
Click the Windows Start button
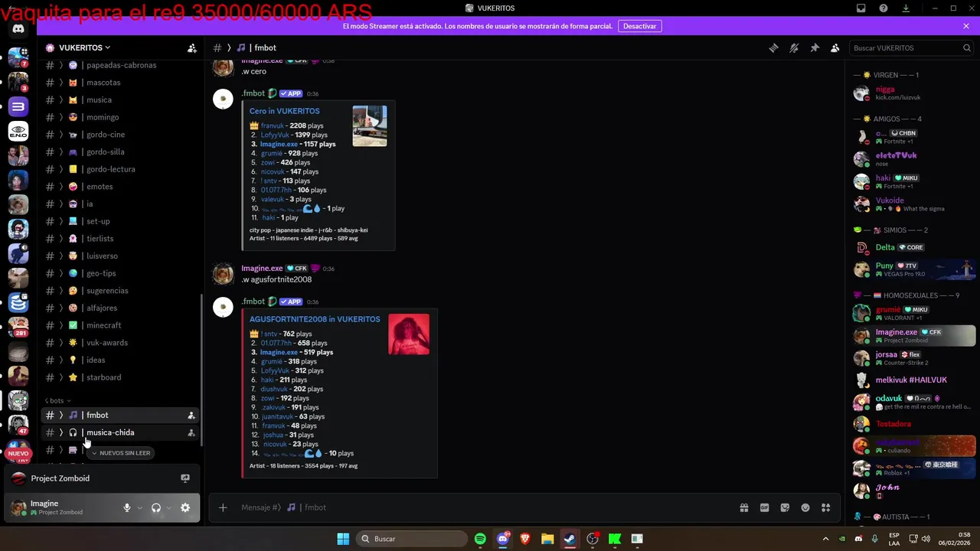[343, 539]
